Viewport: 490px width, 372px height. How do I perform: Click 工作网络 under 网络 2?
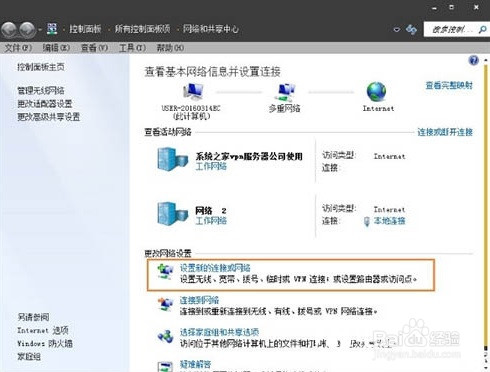[211, 220]
